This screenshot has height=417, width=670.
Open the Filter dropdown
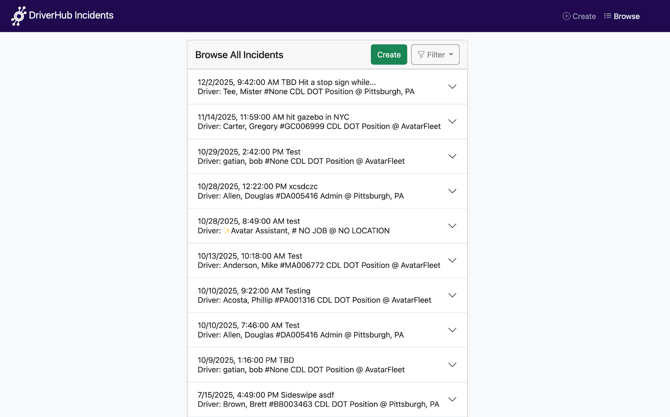(435, 55)
